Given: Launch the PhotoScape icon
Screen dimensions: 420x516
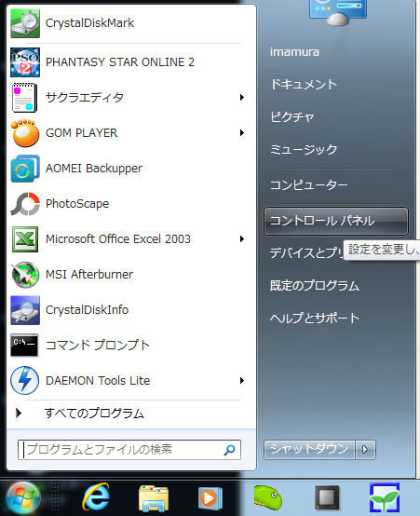Looking at the screenshot, I should coord(25,204).
